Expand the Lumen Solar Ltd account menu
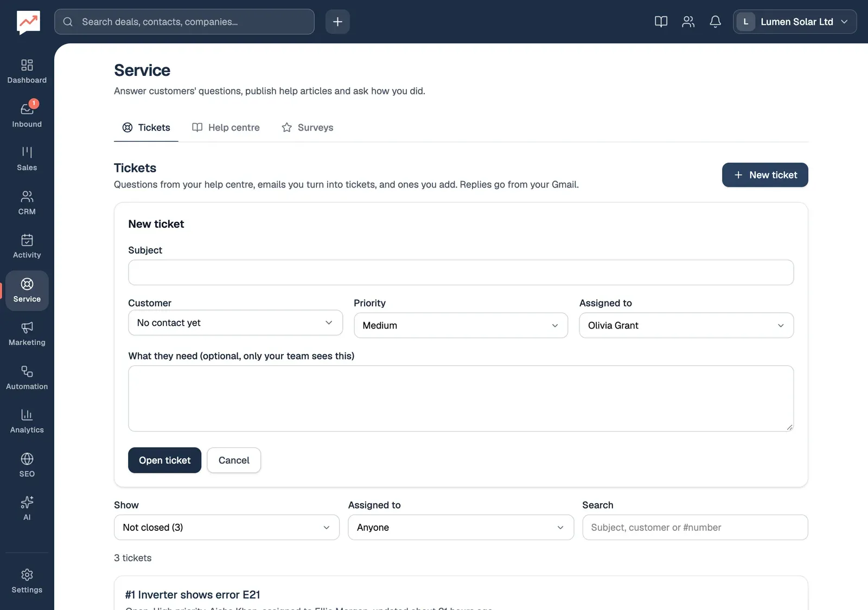 pyautogui.click(x=795, y=22)
